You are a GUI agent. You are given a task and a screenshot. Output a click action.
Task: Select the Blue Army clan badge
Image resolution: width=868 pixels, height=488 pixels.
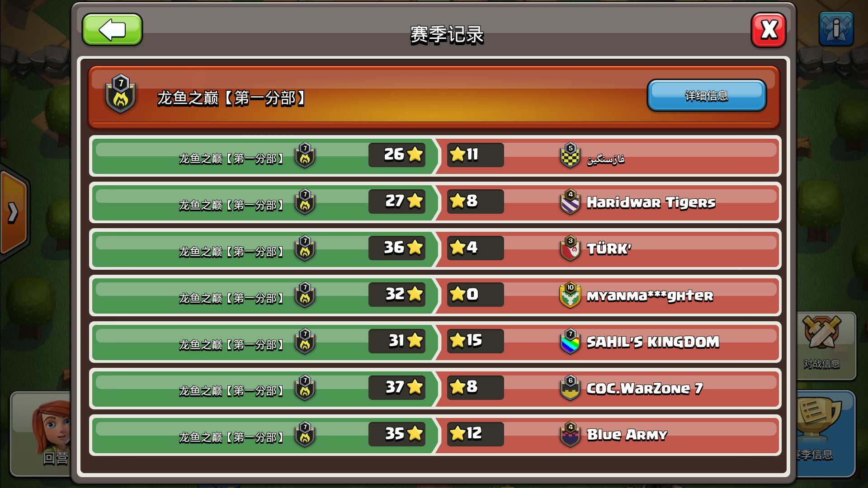tap(570, 434)
